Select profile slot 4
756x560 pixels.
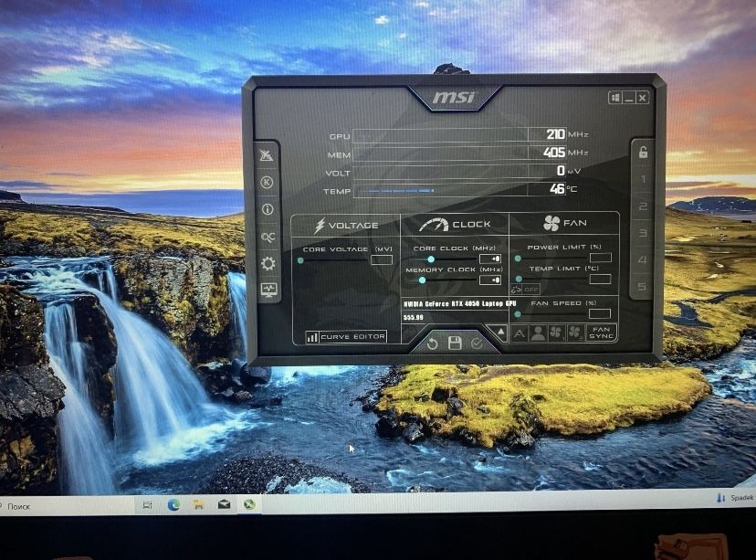tap(642, 260)
